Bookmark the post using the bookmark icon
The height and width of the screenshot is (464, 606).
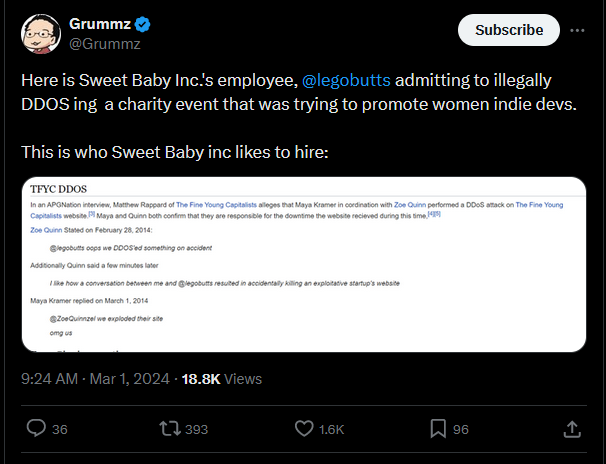pos(438,428)
